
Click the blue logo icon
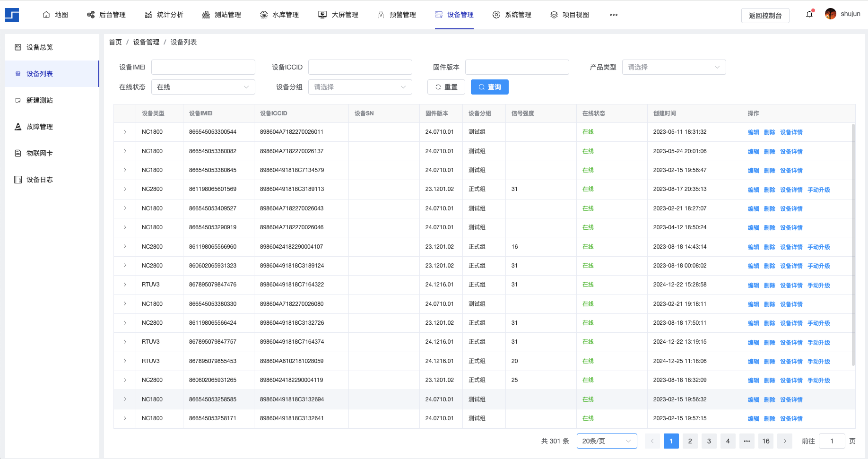pos(12,15)
